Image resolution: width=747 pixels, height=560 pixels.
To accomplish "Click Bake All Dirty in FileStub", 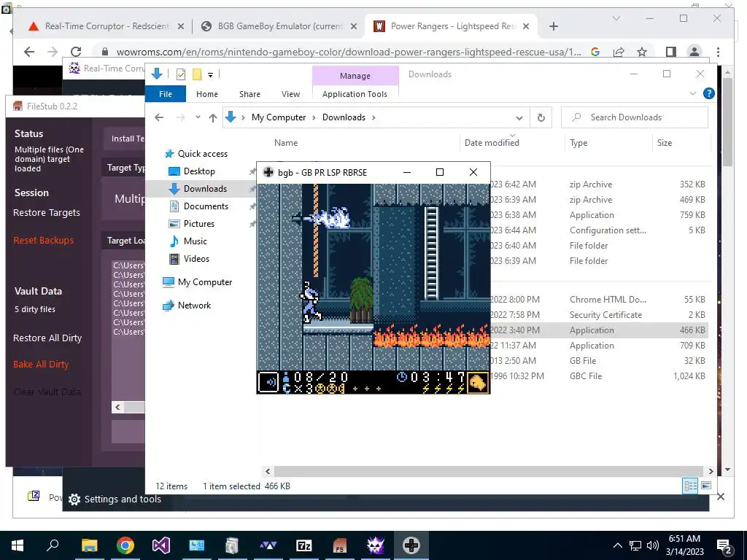I will 41,365.
